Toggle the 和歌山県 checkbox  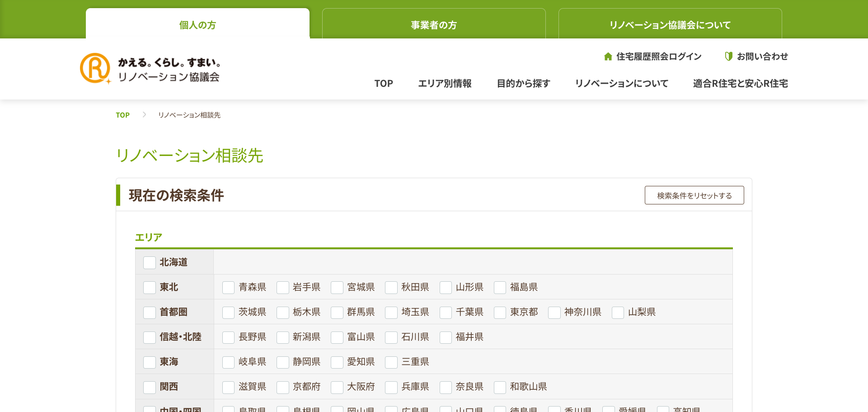pyautogui.click(x=500, y=387)
